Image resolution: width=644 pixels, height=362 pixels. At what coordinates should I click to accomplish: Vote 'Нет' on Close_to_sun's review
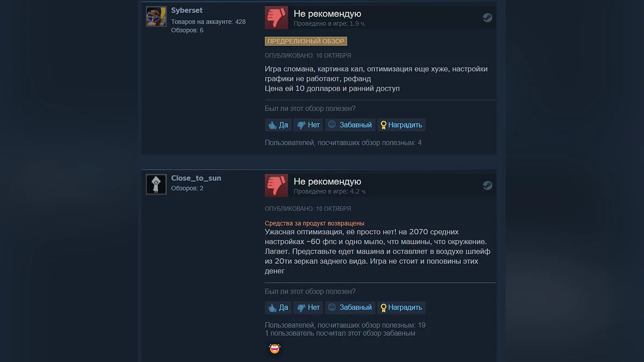pyautogui.click(x=308, y=308)
